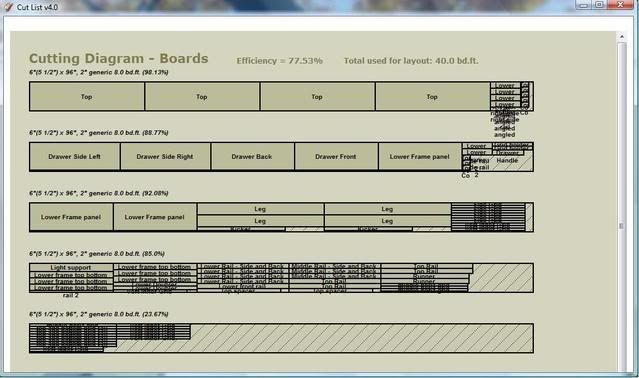Click the Efficiency = 77.53% label
Image resolution: width=639 pixels, height=378 pixels.
pos(280,61)
